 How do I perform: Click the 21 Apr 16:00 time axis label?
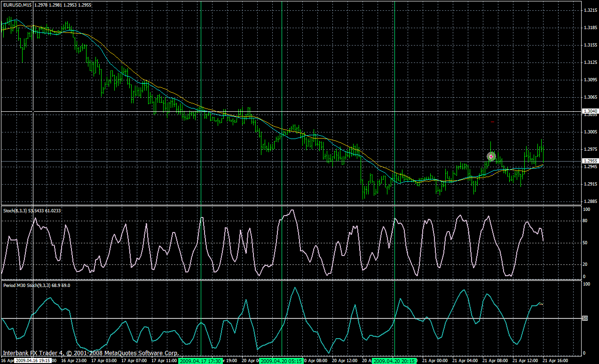(555, 361)
